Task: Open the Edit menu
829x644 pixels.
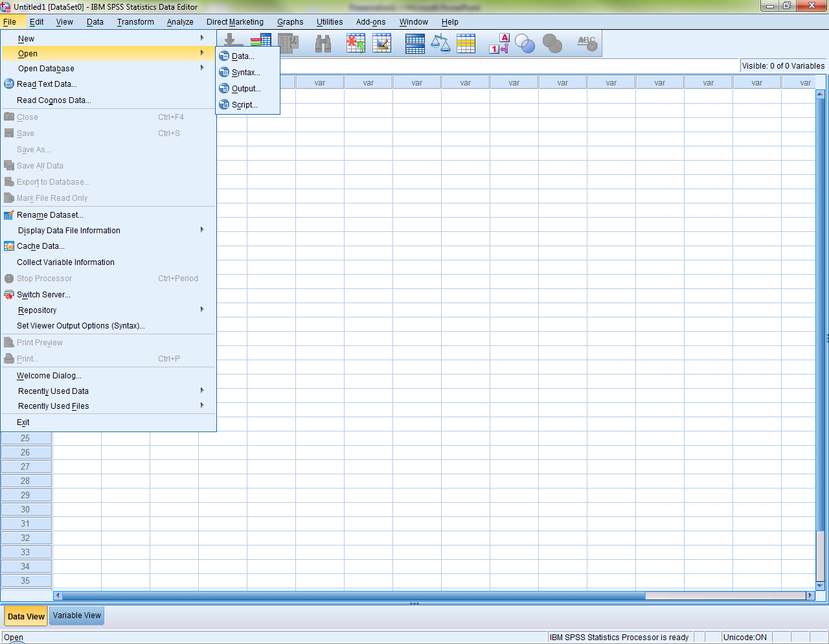Action: [x=37, y=22]
